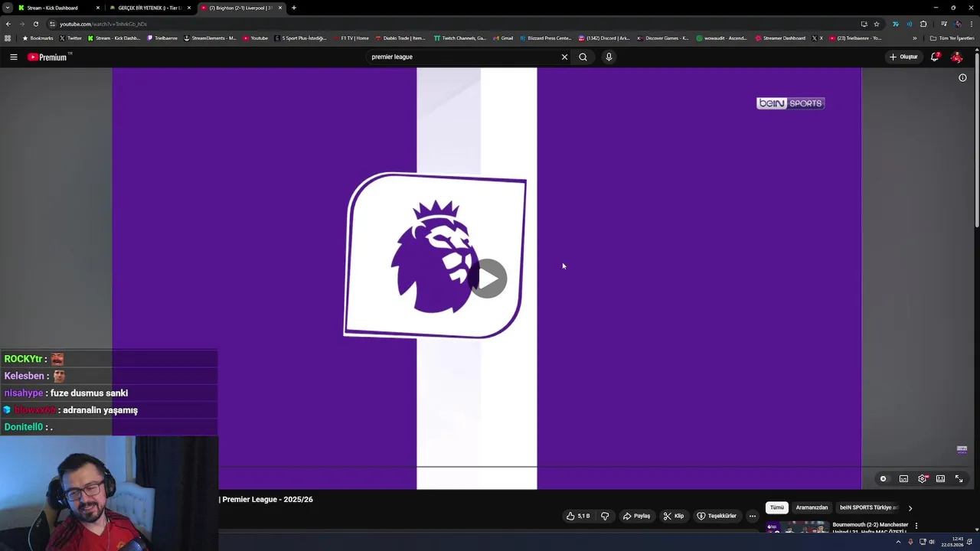Open the YouTube hamburger guide menu
This screenshot has height=551, width=980.
13,57
